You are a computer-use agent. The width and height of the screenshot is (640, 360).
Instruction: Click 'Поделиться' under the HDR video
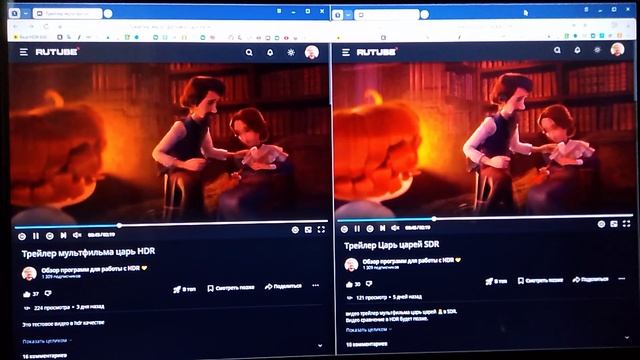tap(283, 286)
